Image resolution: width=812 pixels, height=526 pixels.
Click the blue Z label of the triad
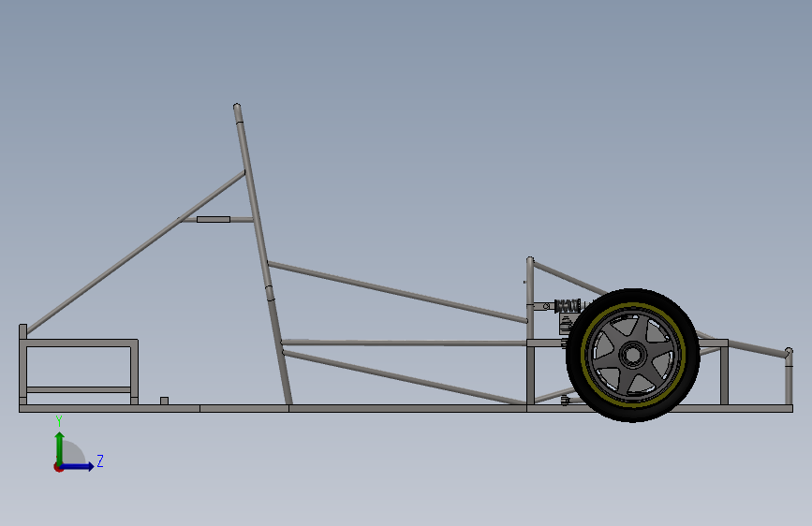[x=100, y=460]
